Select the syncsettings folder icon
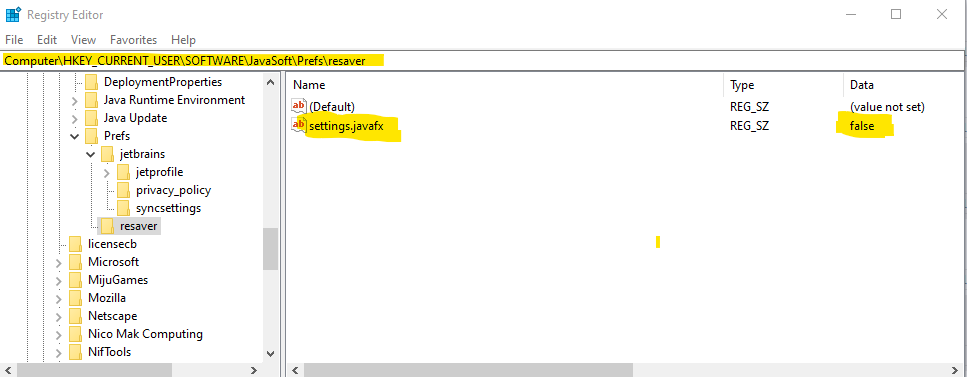 [x=123, y=208]
